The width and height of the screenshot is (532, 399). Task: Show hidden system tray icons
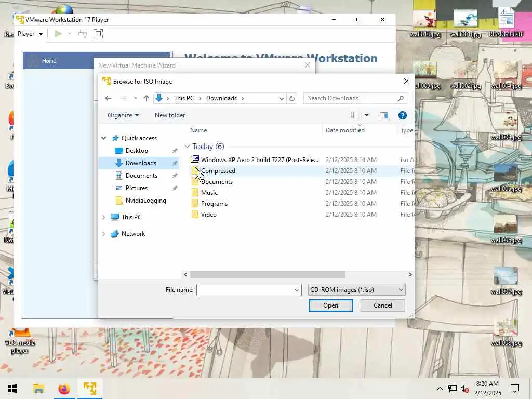click(440, 389)
